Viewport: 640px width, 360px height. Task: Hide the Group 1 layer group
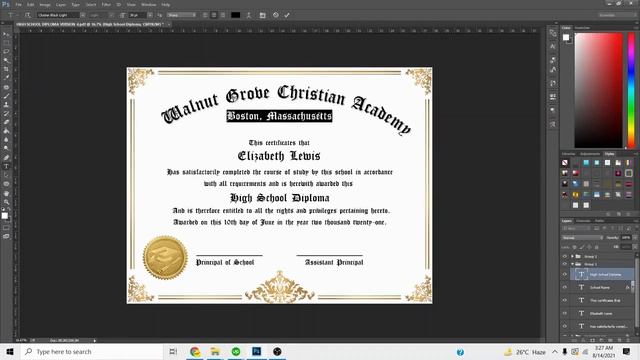(x=565, y=264)
